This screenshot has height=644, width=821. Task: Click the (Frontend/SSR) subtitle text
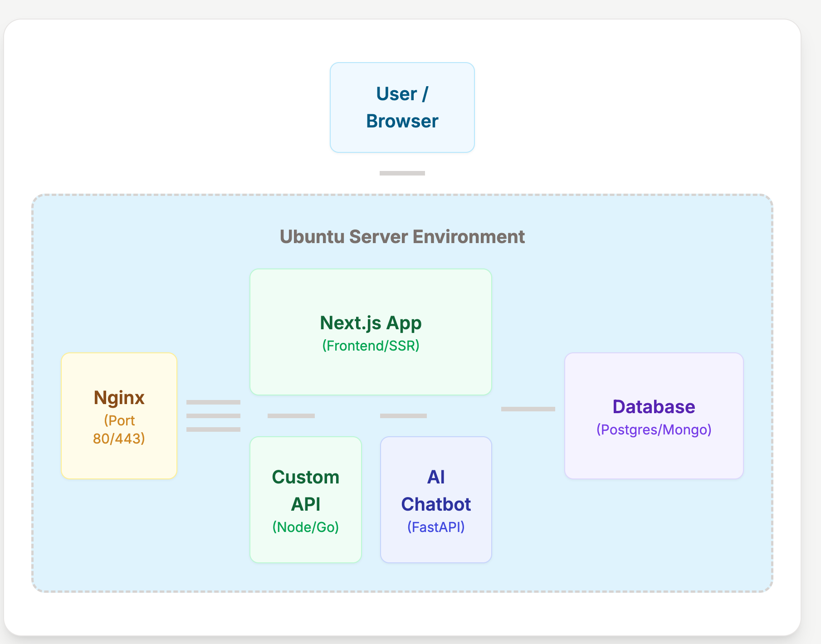click(x=370, y=345)
